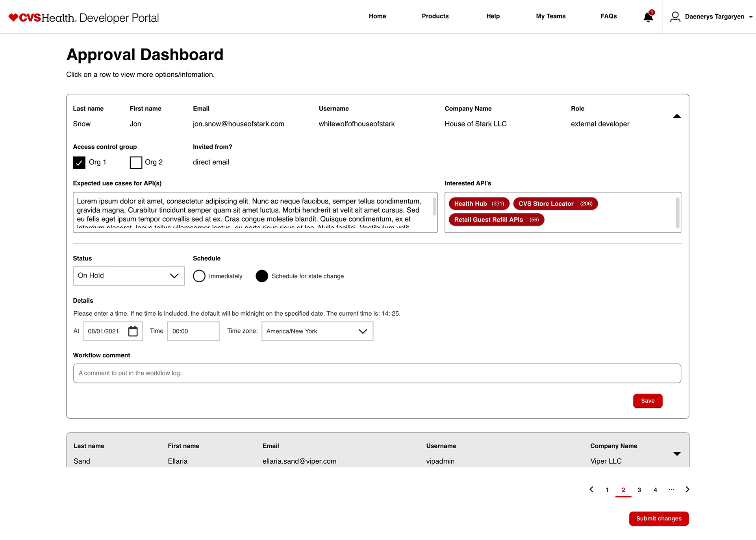Click the Time field showing 00:00
The height and width of the screenshot is (540, 756).
pyautogui.click(x=193, y=331)
